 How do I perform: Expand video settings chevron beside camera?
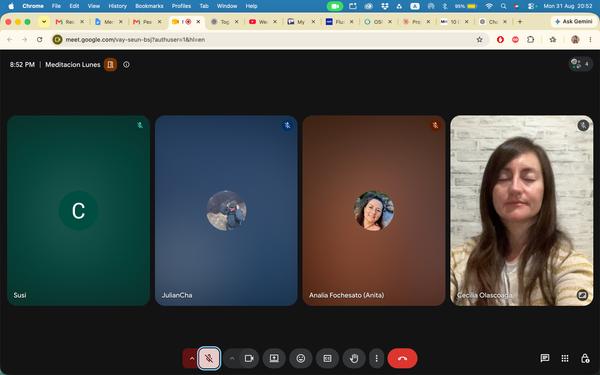tap(232, 359)
